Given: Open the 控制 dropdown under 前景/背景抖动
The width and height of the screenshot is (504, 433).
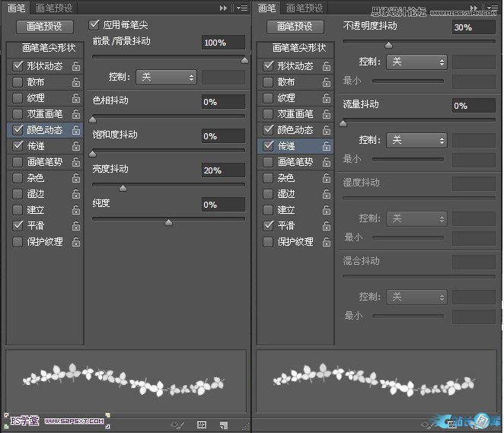Looking at the screenshot, I should pos(167,77).
